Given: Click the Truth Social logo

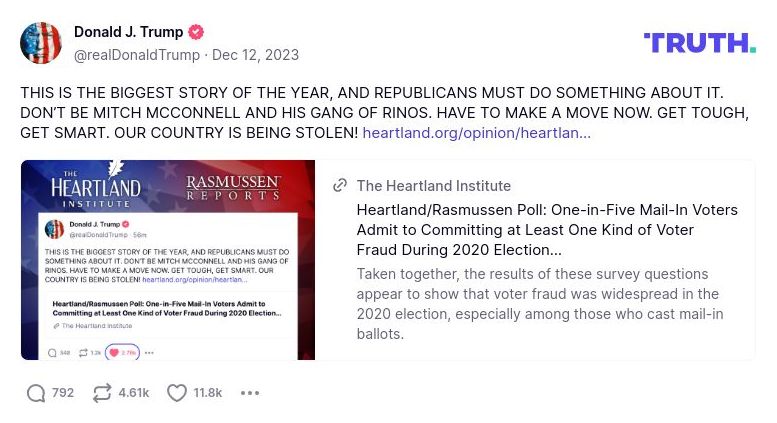Looking at the screenshot, I should click(x=699, y=42).
